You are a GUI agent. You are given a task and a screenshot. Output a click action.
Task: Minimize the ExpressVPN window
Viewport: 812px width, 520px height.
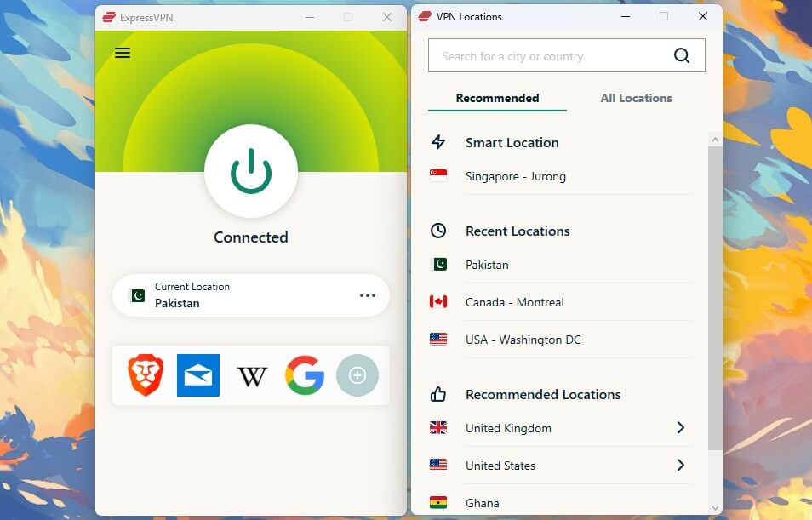coord(310,17)
